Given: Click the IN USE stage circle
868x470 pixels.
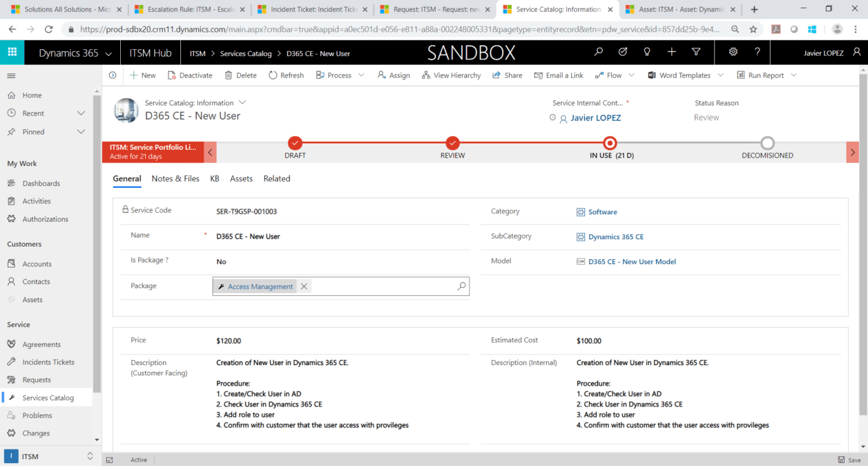Looking at the screenshot, I should click(x=610, y=143).
